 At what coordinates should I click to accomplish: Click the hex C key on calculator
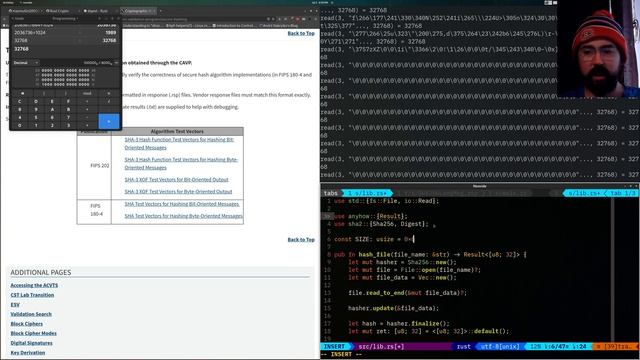coord(20,101)
